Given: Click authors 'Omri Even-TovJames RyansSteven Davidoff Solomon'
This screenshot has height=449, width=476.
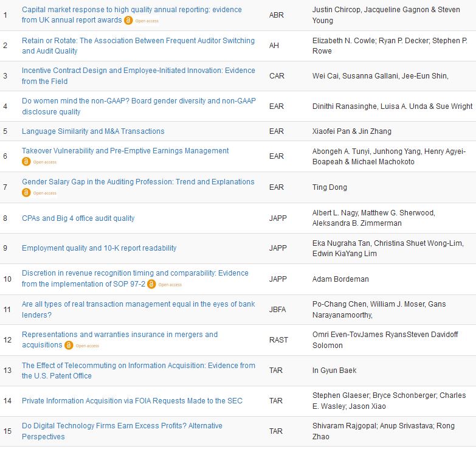Looking at the screenshot, I should point(385,339).
